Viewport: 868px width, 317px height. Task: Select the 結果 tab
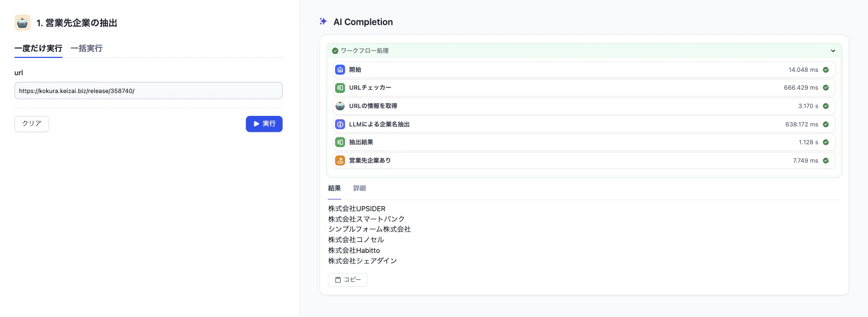[x=334, y=188]
